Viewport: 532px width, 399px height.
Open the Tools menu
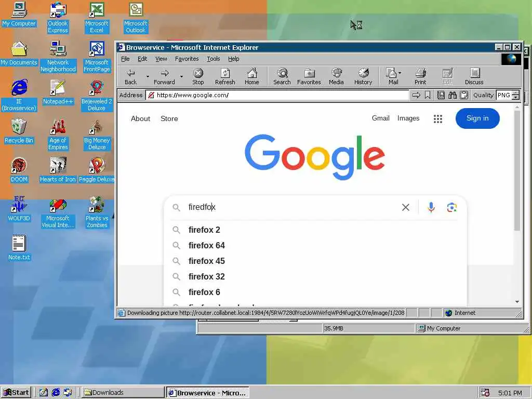pos(214,59)
